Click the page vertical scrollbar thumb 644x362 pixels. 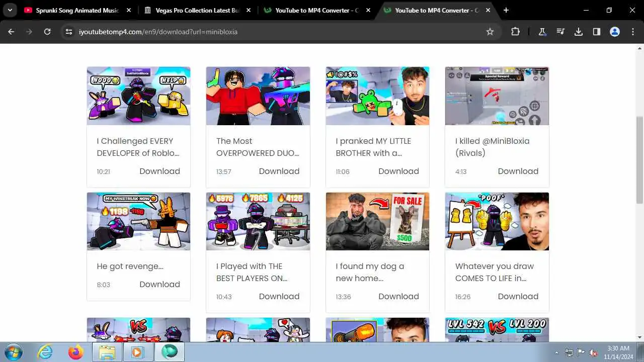click(x=639, y=160)
